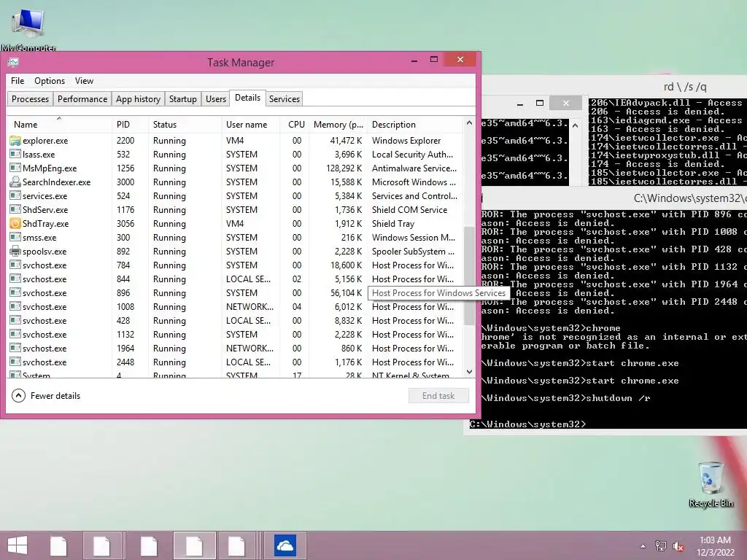
Task: Show hidden tray icons arrow
Action: [x=643, y=546]
